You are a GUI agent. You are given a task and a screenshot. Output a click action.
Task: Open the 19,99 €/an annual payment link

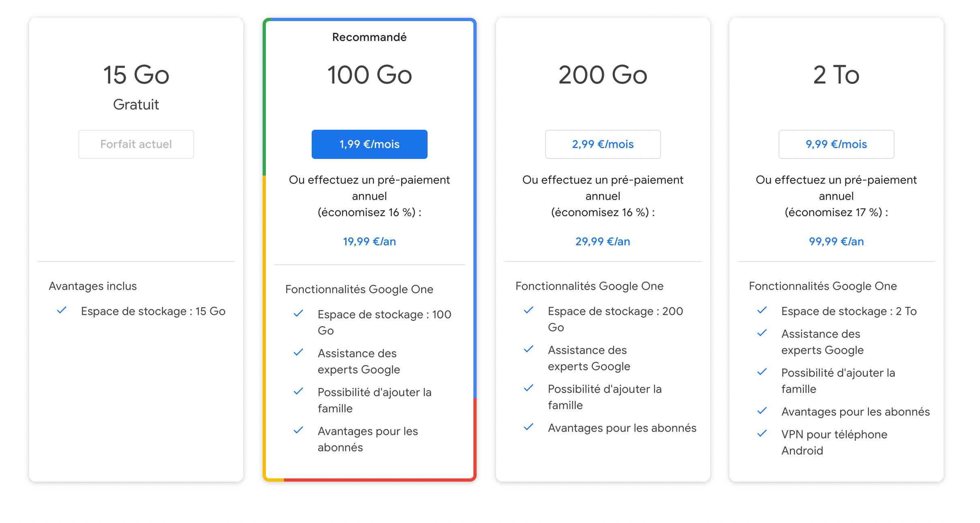coord(369,242)
